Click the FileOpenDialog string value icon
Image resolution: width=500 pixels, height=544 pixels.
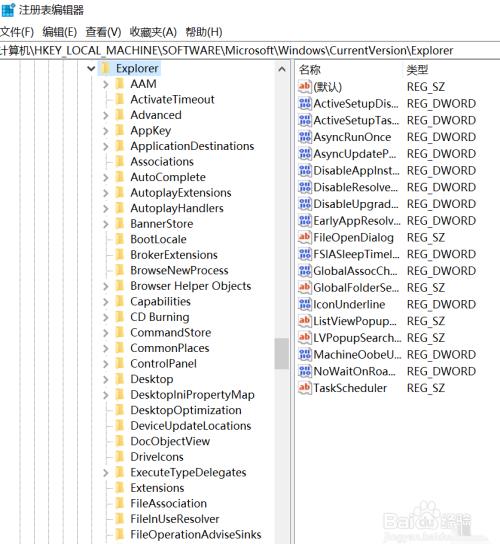point(304,237)
